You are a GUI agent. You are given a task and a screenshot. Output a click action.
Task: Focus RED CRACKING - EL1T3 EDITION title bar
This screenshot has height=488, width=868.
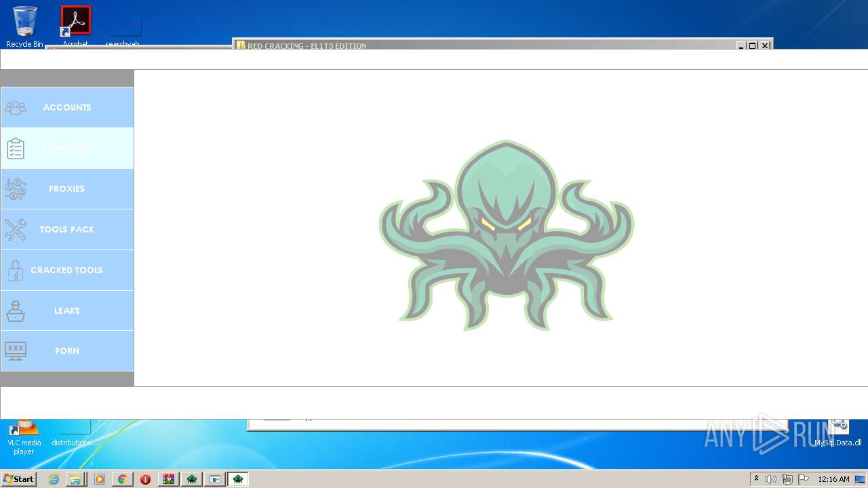click(485, 45)
